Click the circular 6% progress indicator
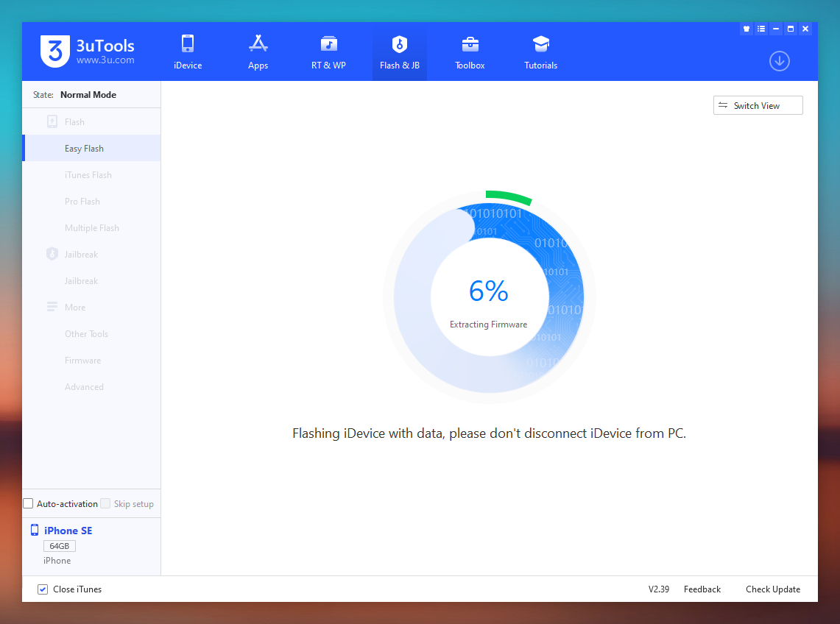Screen dimensions: 840x624 pos(489,297)
